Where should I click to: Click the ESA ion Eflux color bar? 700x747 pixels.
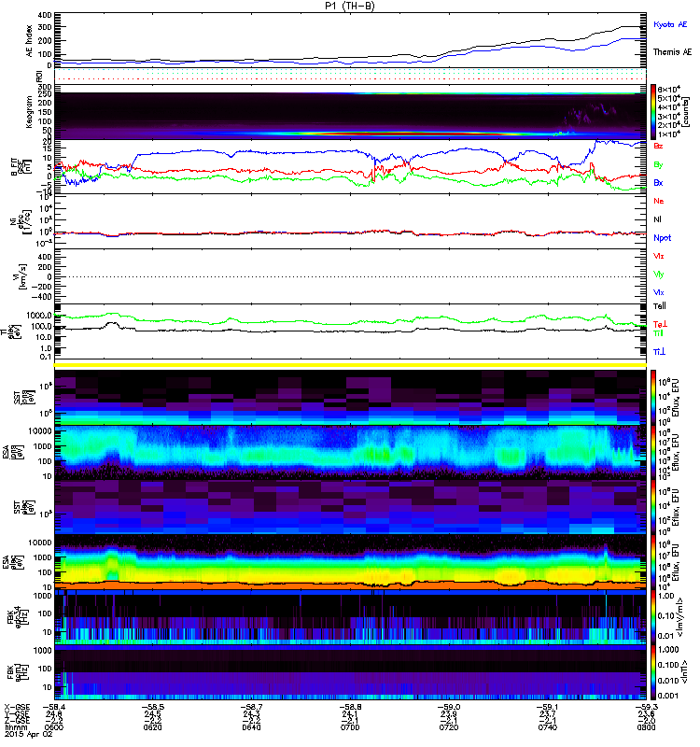(653, 453)
